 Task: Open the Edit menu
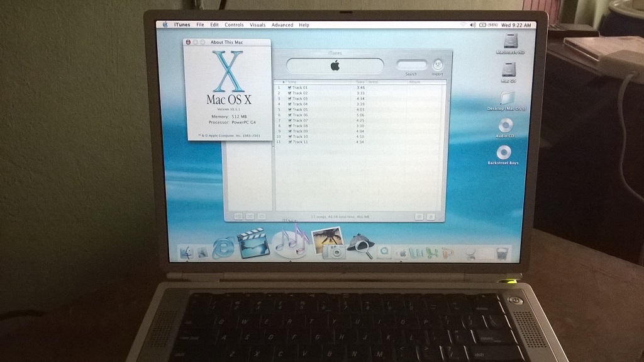click(x=214, y=25)
